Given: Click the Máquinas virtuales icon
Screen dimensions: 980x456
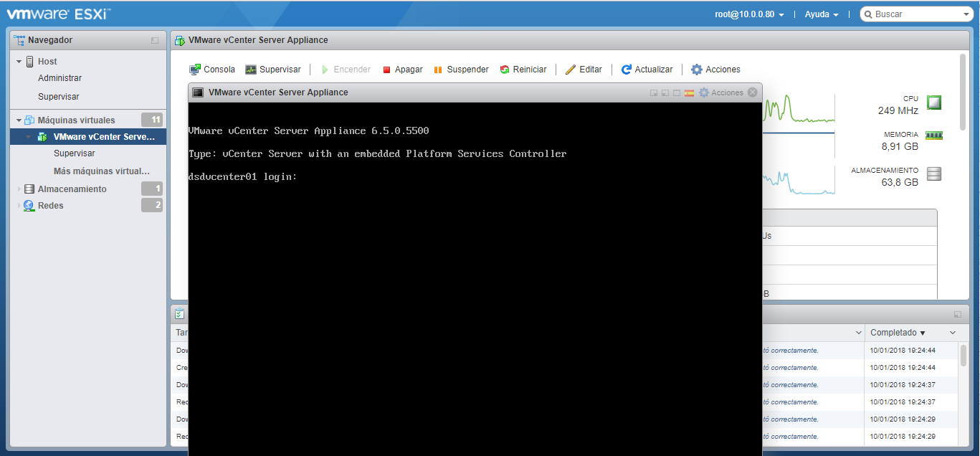Looking at the screenshot, I should (29, 120).
